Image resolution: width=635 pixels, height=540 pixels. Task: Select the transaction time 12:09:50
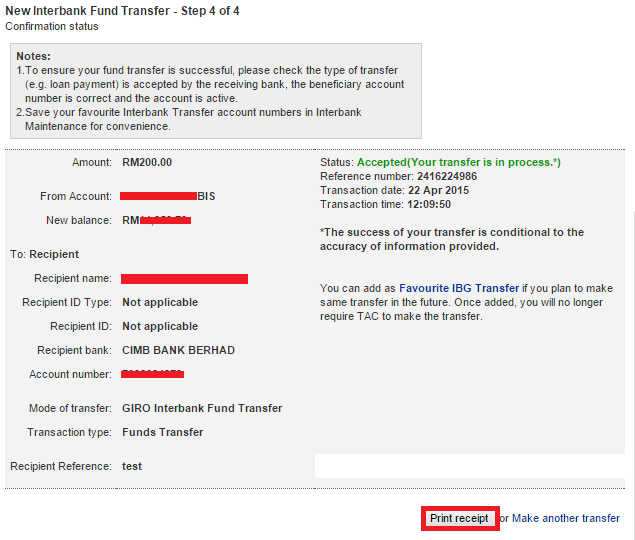point(429,204)
